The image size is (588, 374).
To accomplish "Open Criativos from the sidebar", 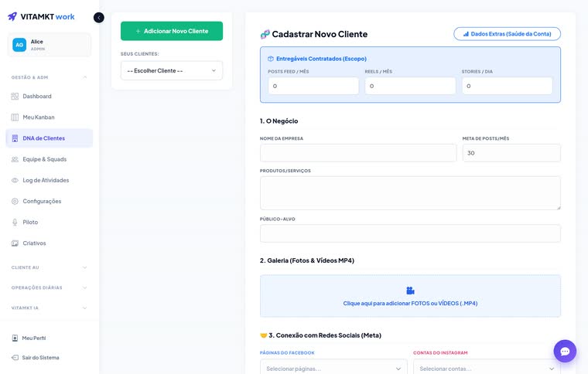I will [x=49, y=243].
